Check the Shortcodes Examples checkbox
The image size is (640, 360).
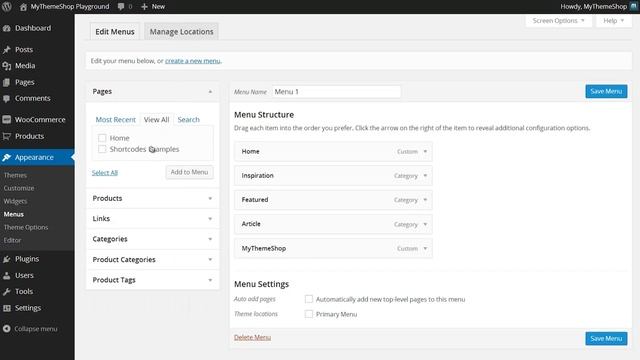pyautogui.click(x=102, y=149)
